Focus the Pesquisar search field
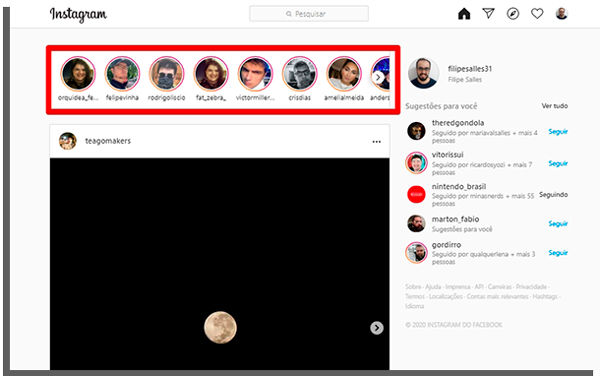Screen dimensions: 600x376 click(x=309, y=14)
